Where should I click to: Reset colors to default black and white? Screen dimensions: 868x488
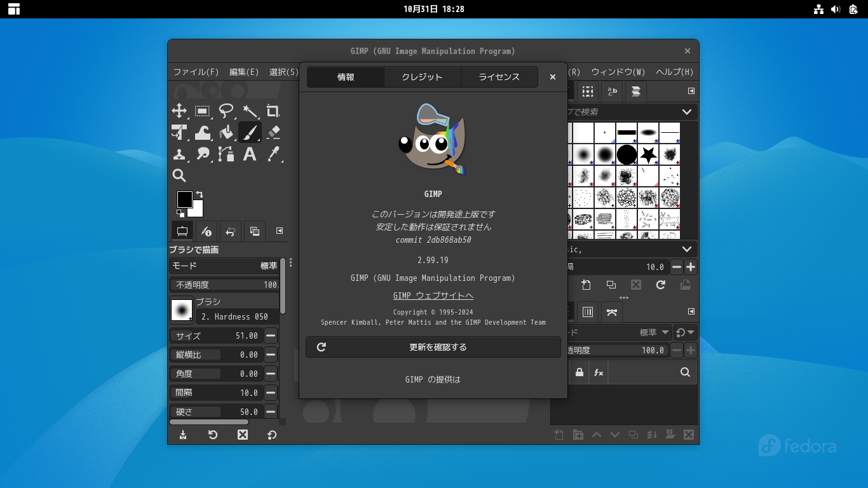(x=180, y=213)
